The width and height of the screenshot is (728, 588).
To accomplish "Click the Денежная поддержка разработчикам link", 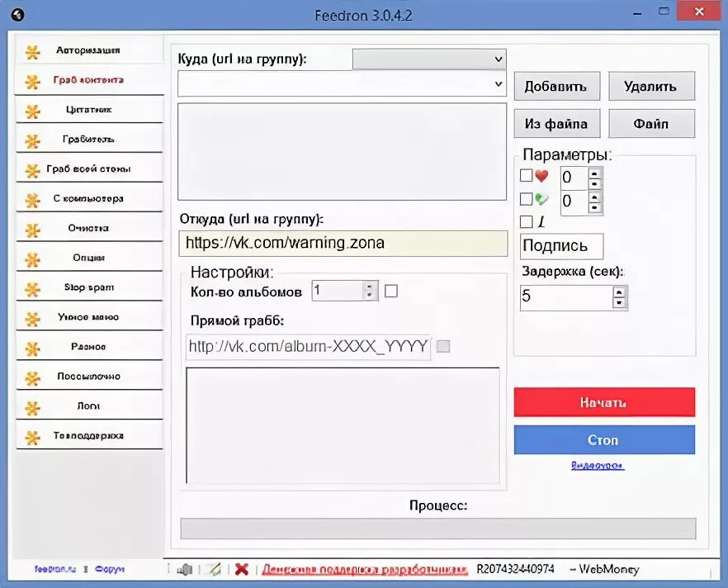I will click(x=365, y=570).
